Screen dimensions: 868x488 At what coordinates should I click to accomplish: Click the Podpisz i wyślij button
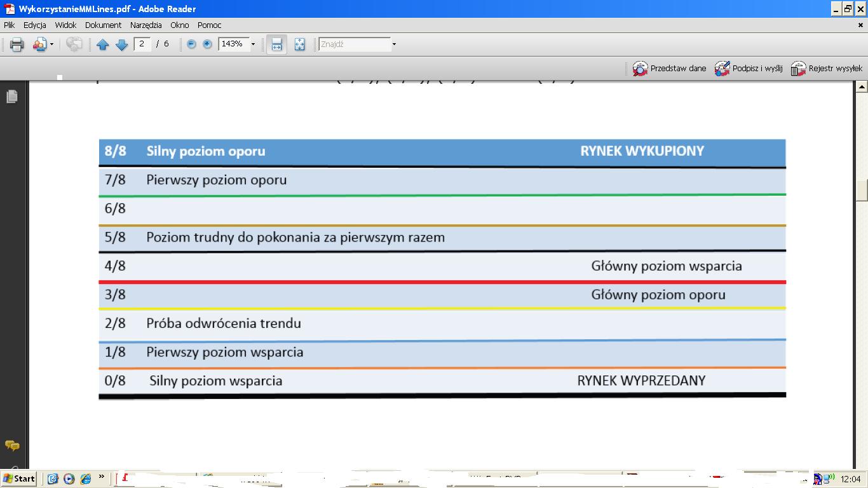click(x=749, y=69)
